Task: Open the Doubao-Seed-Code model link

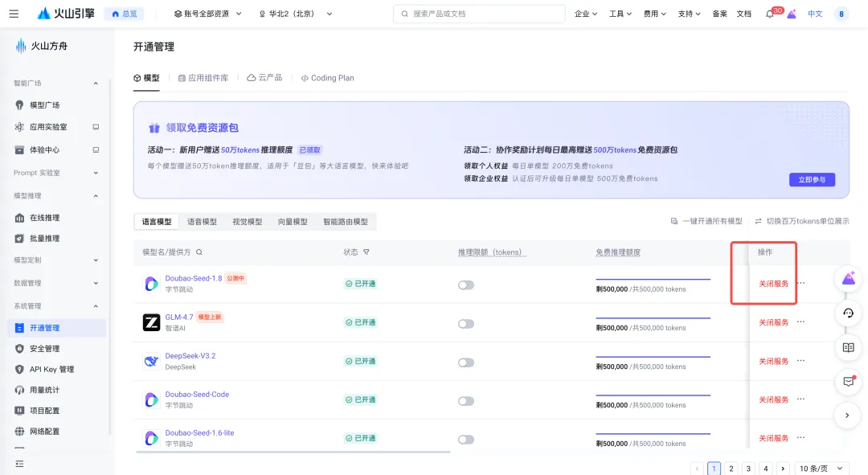Action: pos(197,394)
